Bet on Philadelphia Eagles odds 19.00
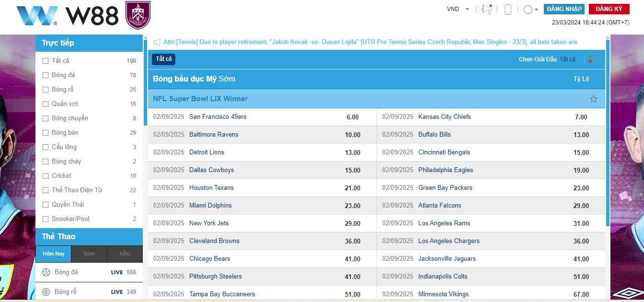The image size is (644, 302). click(x=581, y=170)
